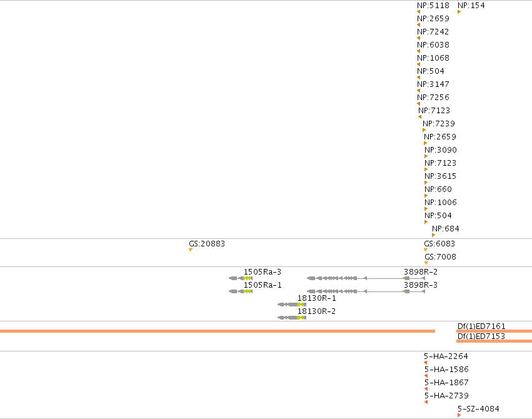The height and width of the screenshot is (419, 532).
Task: Click the long unlabeled orange deficiency bar
Action: pos(218,331)
